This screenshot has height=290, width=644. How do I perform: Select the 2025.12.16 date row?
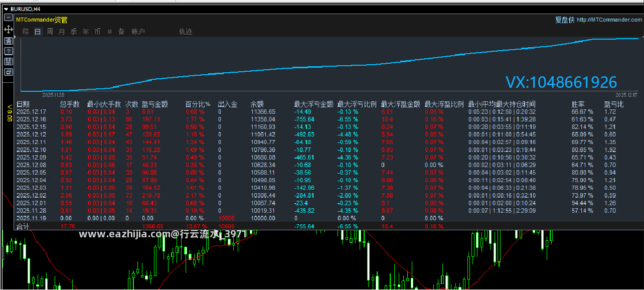[31, 119]
